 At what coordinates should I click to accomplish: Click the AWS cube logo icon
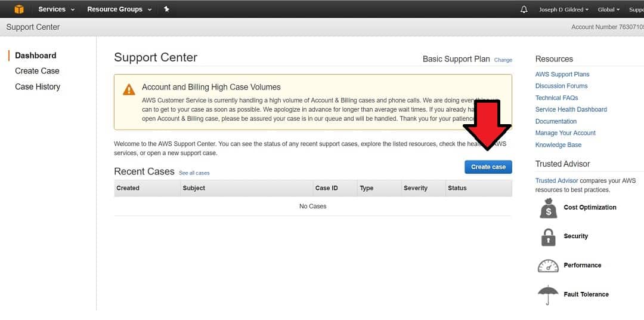point(19,9)
